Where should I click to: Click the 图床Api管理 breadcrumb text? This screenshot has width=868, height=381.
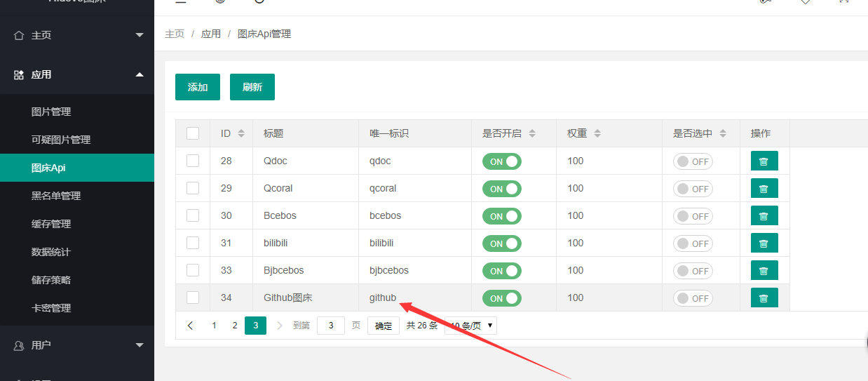(264, 34)
